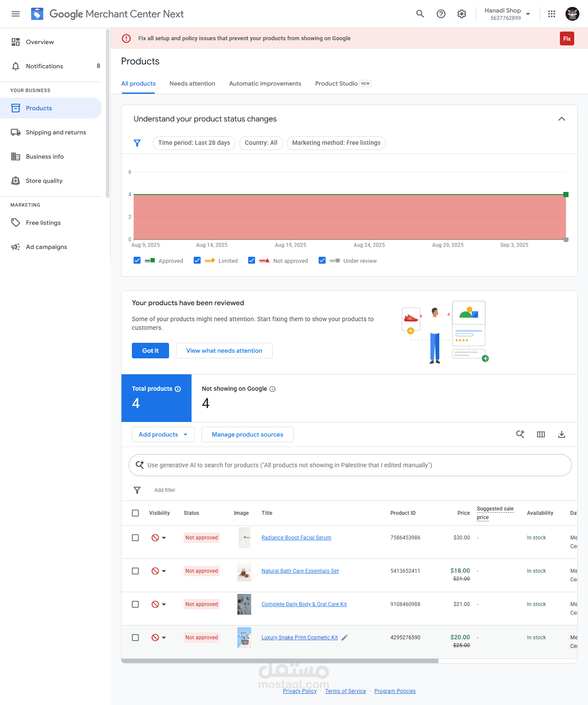Open the column chooser icon
588x705 pixels.
click(541, 434)
